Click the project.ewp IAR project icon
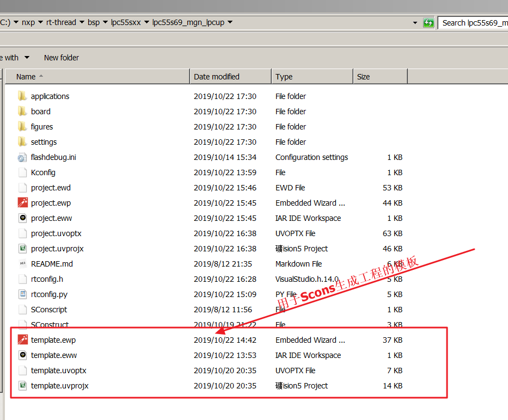Image resolution: width=508 pixels, height=420 pixels. point(22,203)
